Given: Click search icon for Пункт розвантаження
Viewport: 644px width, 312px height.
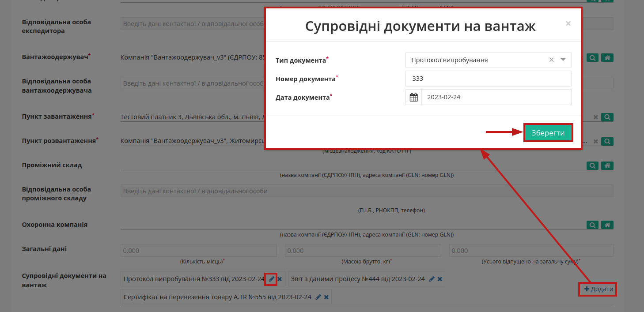Looking at the screenshot, I should pos(607,142).
